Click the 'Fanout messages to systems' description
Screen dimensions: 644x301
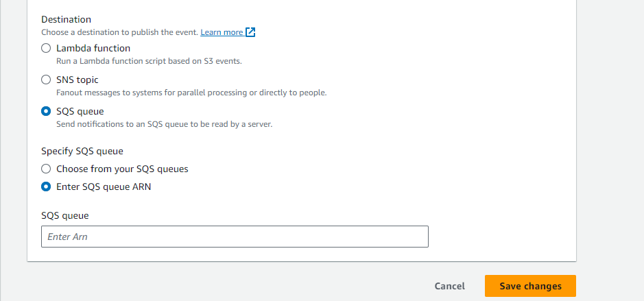pos(191,93)
